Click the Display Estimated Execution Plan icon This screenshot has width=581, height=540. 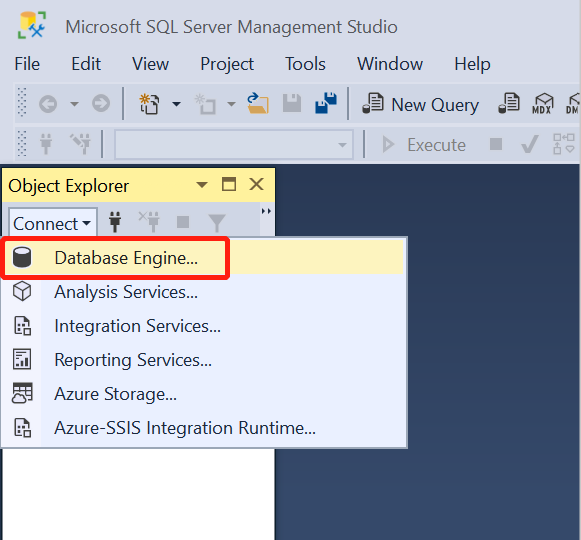pos(564,144)
